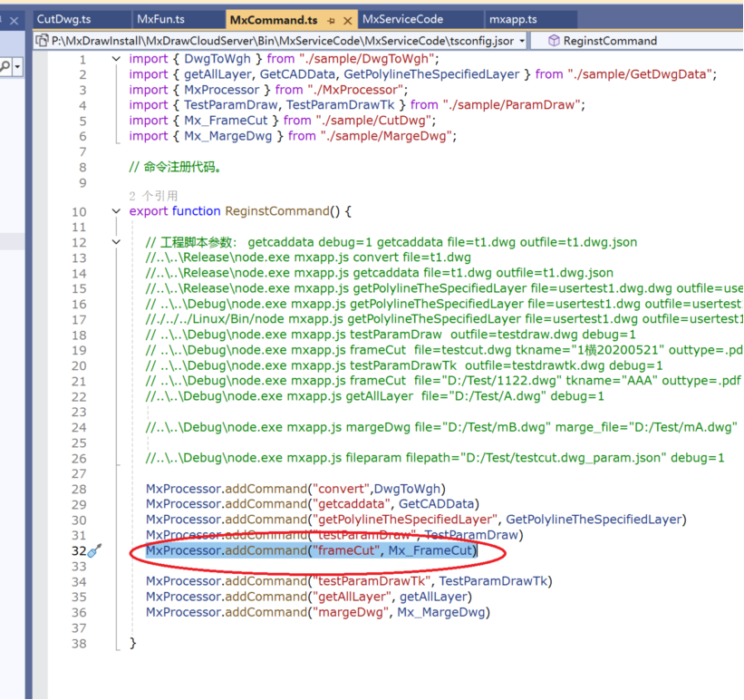The height and width of the screenshot is (700, 744).
Task: Close the left side panel
Action: pos(14,19)
